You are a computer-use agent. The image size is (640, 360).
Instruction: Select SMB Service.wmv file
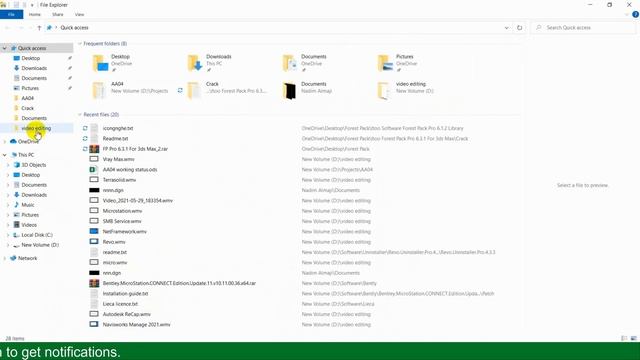[122, 221]
